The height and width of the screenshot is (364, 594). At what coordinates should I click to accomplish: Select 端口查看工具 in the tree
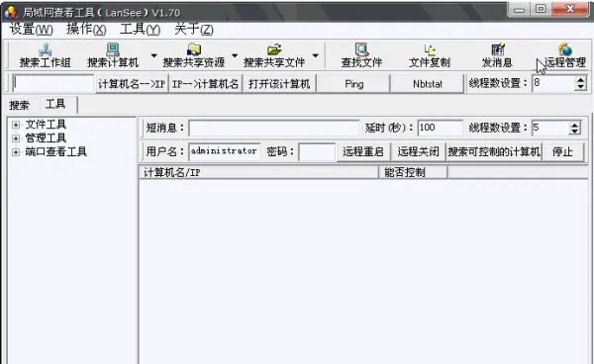pyautogui.click(x=56, y=151)
